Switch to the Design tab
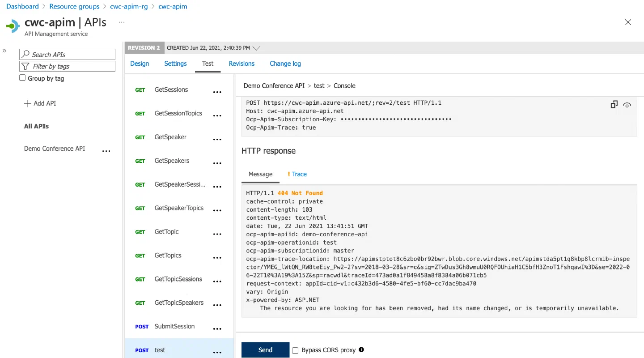The image size is (644, 358). pyautogui.click(x=140, y=64)
